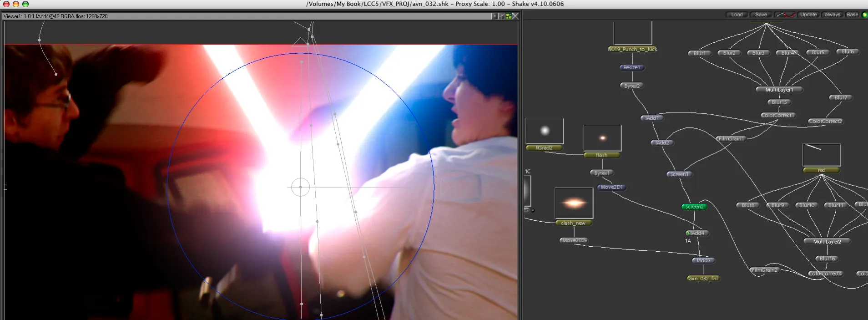Select the red node label
868x320 pixels.
[822, 170]
